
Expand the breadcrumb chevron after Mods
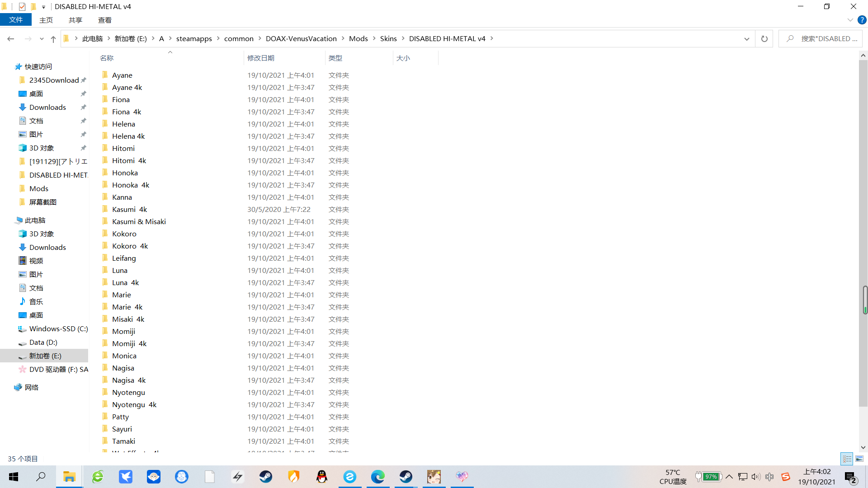374,38
